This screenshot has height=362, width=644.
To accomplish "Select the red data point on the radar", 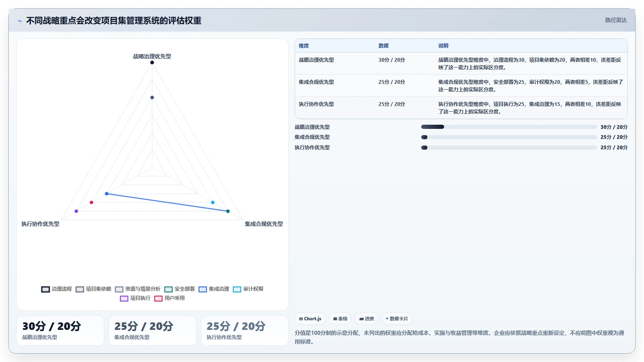I will [91, 202].
